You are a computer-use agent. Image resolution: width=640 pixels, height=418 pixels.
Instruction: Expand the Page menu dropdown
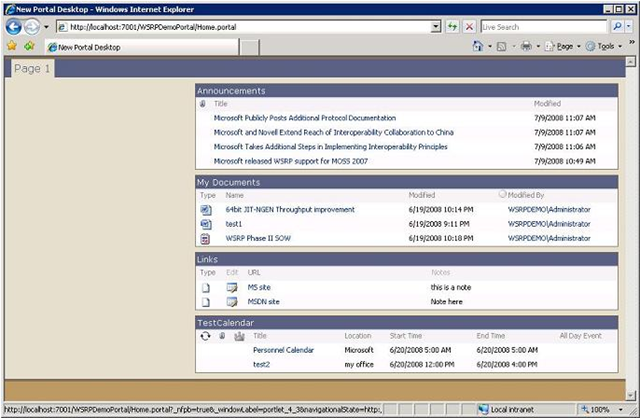[x=578, y=46]
